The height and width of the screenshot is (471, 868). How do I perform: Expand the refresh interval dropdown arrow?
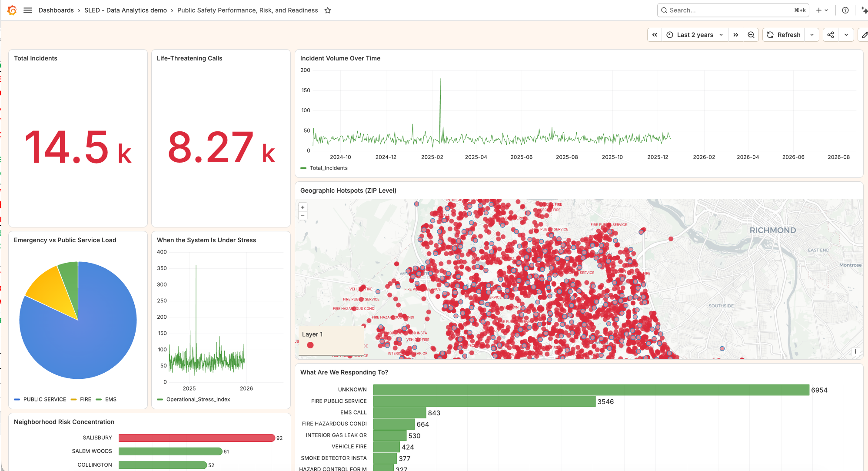point(812,35)
